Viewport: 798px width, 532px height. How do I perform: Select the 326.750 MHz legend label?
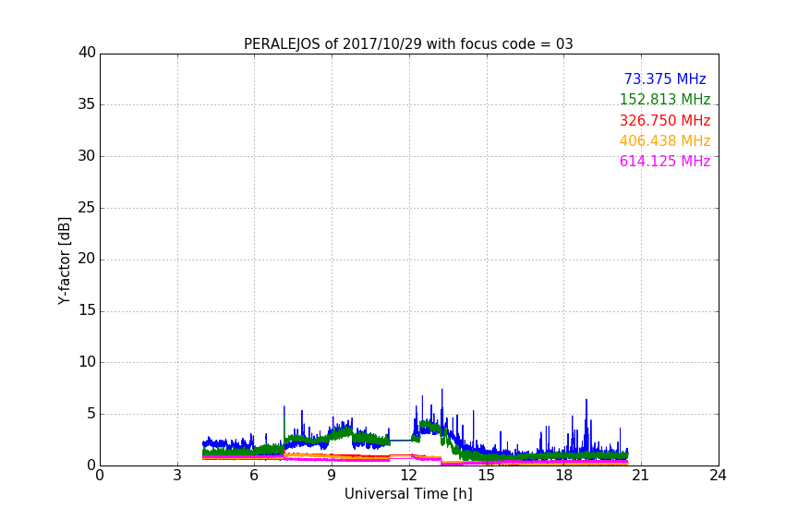(665, 121)
